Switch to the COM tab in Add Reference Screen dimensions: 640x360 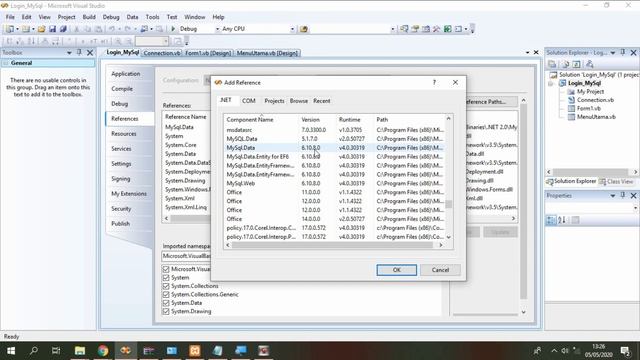click(x=249, y=101)
